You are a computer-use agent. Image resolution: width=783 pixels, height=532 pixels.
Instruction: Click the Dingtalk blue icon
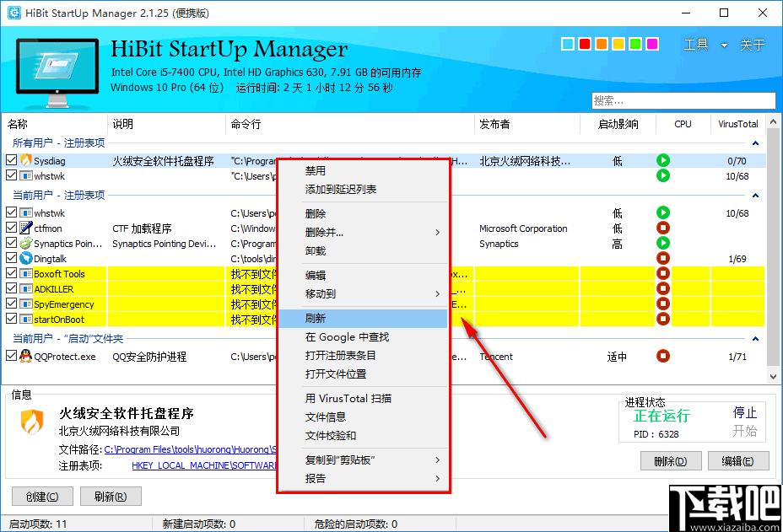click(x=26, y=259)
